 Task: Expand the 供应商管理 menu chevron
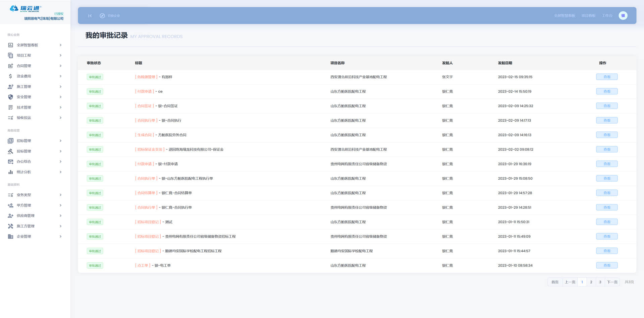pyautogui.click(x=60, y=216)
